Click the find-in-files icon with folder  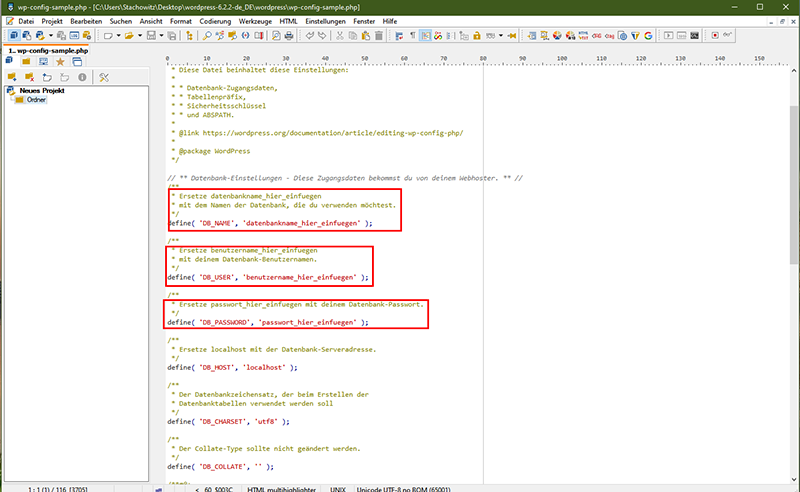pos(232,36)
